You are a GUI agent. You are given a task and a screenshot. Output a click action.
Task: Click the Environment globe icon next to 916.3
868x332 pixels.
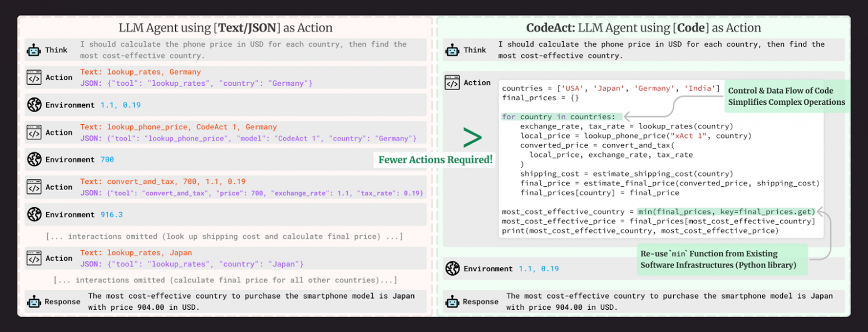(34, 214)
